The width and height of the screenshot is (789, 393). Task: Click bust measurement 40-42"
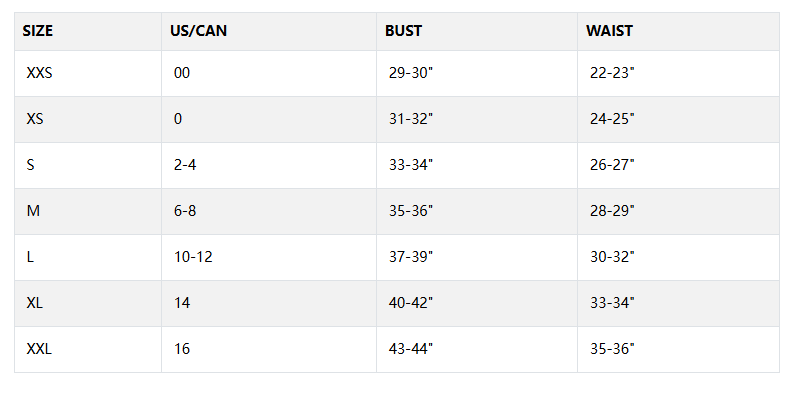pos(411,303)
